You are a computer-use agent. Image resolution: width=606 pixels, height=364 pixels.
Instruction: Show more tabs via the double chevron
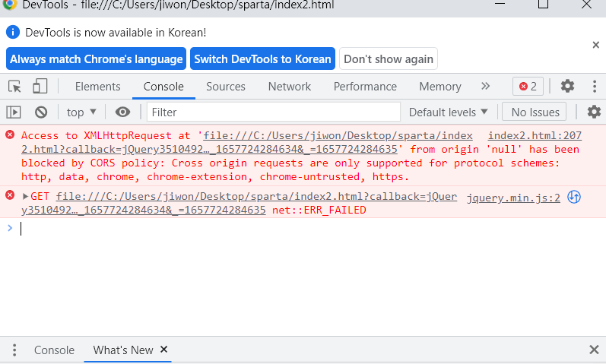click(x=485, y=86)
